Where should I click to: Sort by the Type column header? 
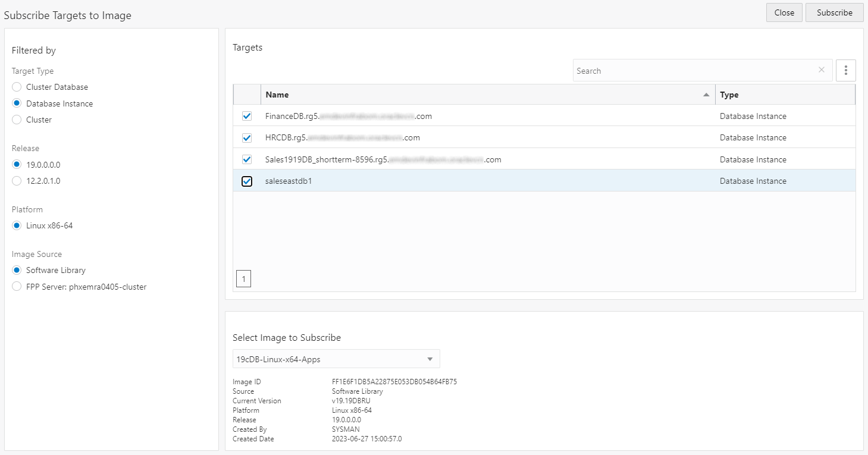tap(729, 95)
